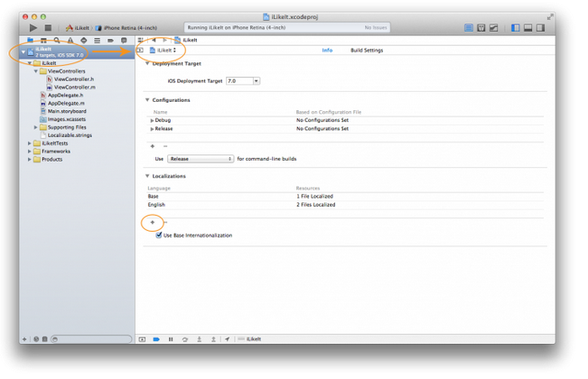
Task: Click the Stop button in the toolbar
Action: (48, 28)
